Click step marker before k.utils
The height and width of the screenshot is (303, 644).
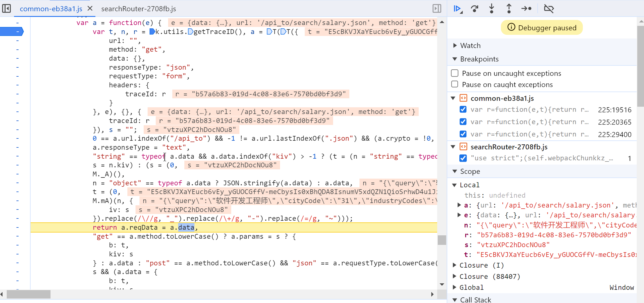pyautogui.click(x=152, y=31)
